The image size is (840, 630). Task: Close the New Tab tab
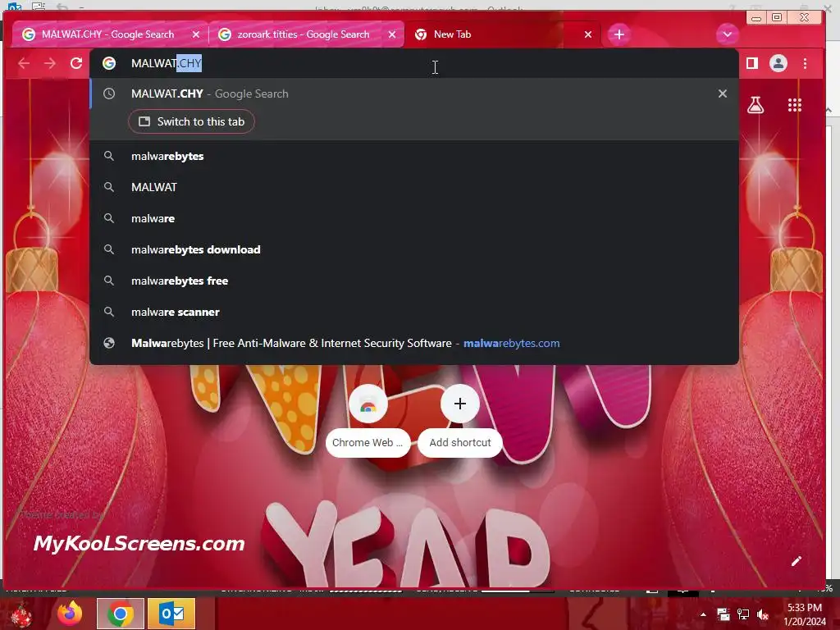click(587, 34)
